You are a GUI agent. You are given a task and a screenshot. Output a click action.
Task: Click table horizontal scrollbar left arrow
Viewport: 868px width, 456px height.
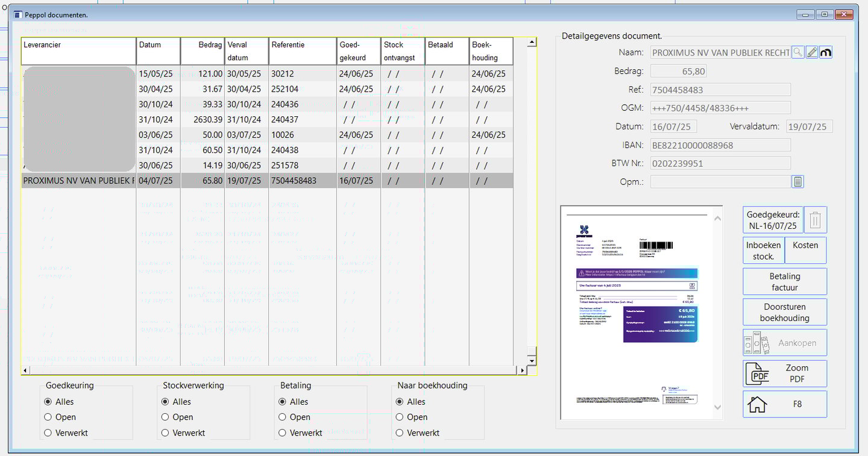[25, 370]
